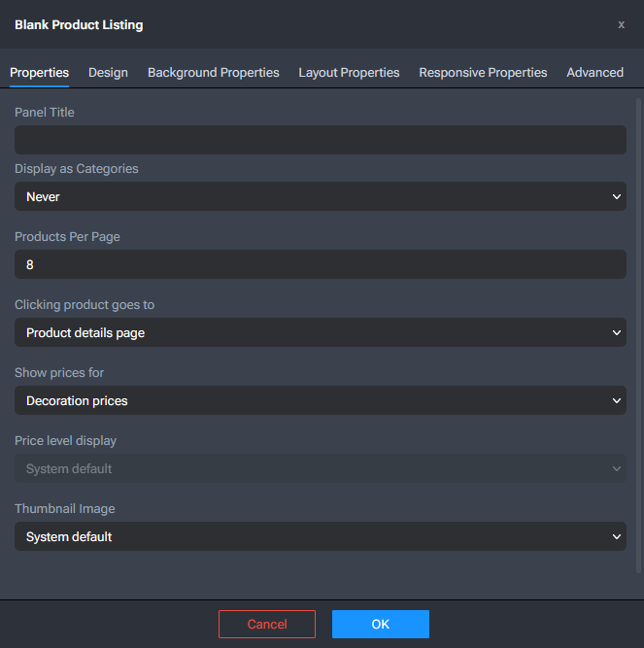Click the Display as Categories label
Screen dimensions: 644x648
(x=77, y=169)
